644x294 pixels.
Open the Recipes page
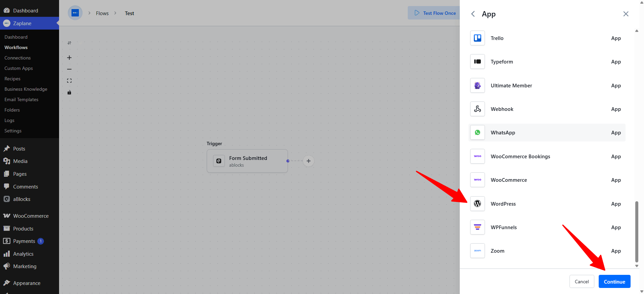[12, 79]
